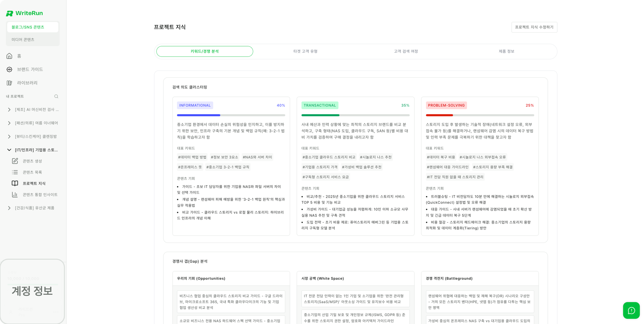
Task: Click the #가성비 백업 솔루션 추천 tag
Action: pyautogui.click(x=362, y=167)
